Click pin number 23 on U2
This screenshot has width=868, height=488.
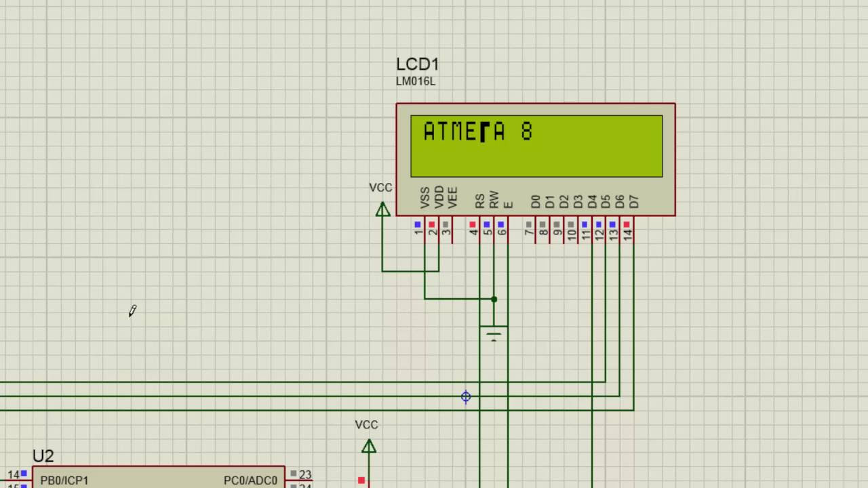pos(305,475)
